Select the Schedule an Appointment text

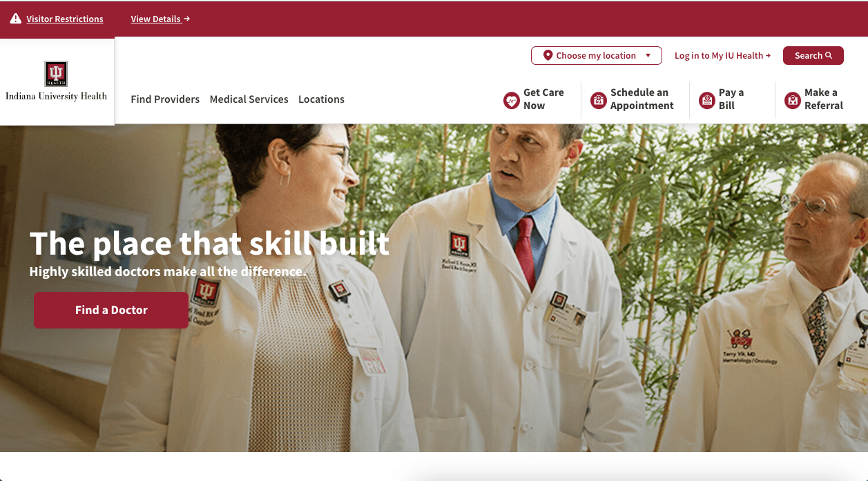[x=642, y=99]
